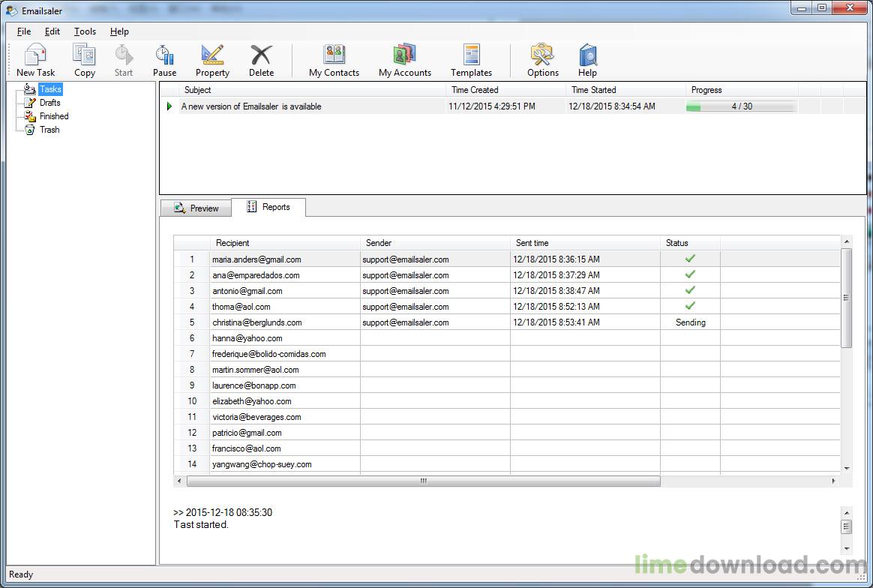Click the log pane up scroll arrow
Image resolution: width=873 pixels, height=588 pixels.
point(846,513)
